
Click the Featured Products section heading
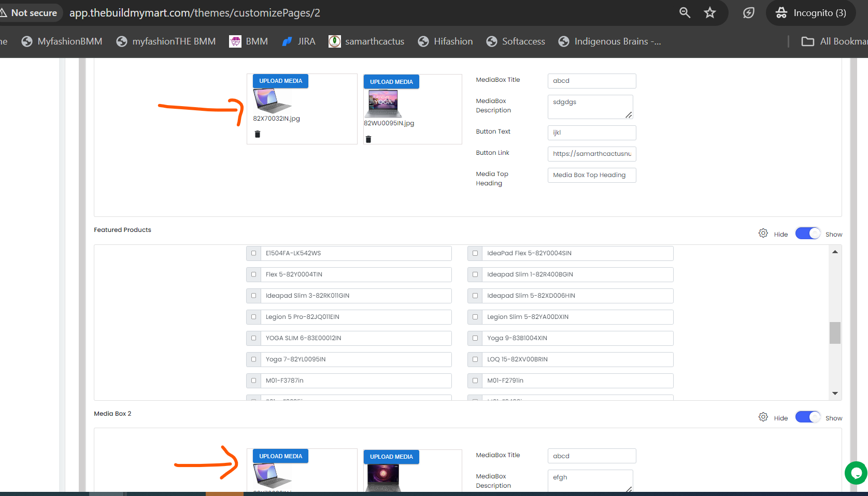click(122, 230)
